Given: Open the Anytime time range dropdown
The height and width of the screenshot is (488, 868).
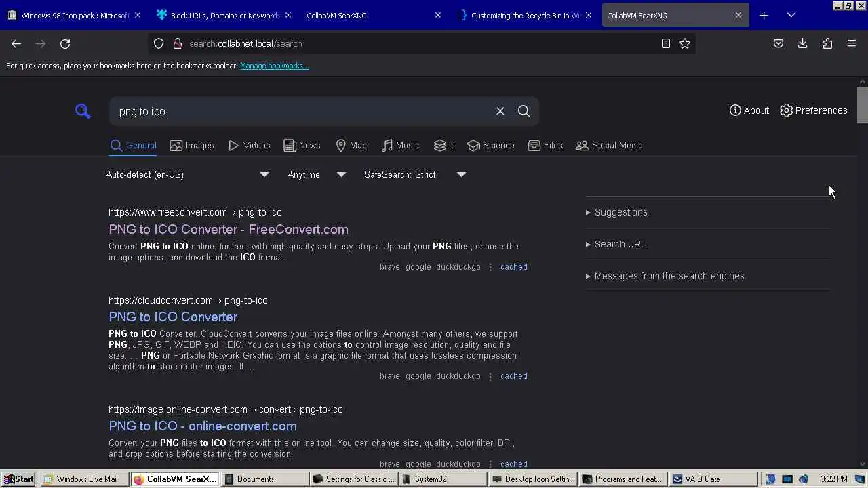Looking at the screenshot, I should click(x=317, y=174).
